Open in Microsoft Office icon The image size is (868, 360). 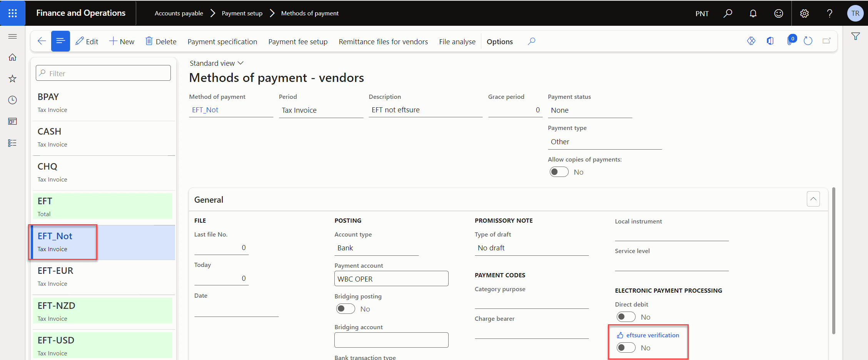pos(770,41)
